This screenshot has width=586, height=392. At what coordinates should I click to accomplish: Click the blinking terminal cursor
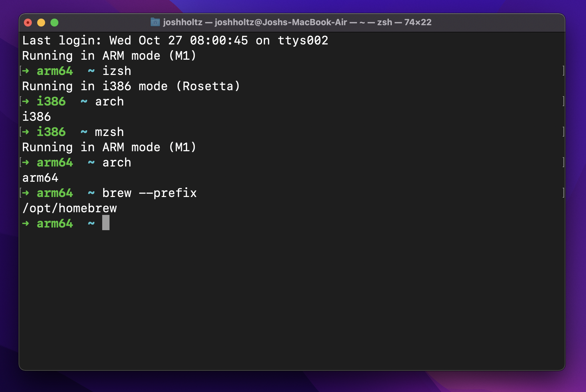click(x=106, y=223)
